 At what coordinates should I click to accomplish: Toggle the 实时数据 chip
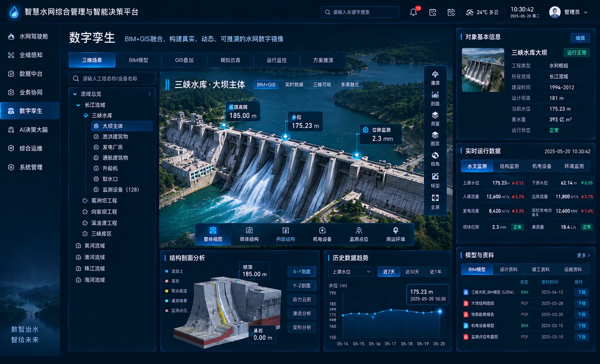[x=294, y=85]
